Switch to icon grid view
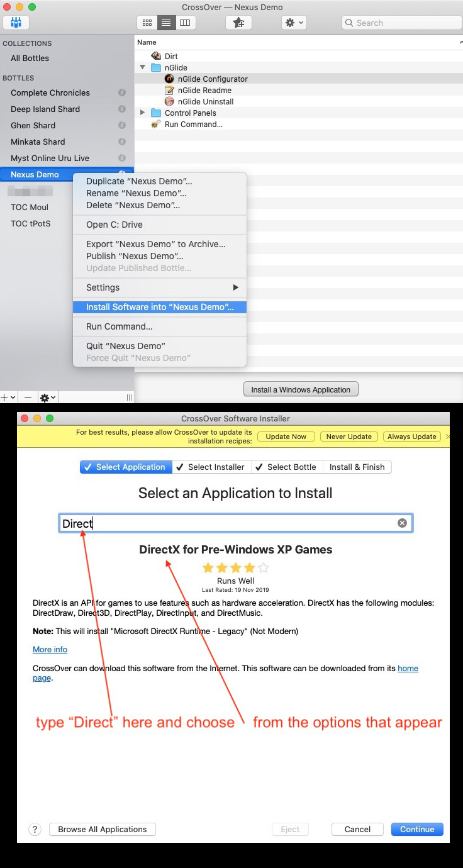 coord(147,23)
